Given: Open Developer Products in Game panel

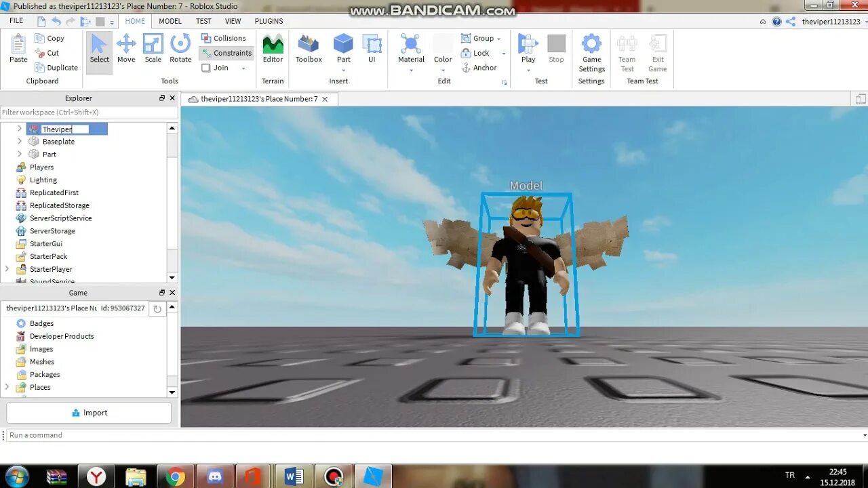Looking at the screenshot, I should coord(62,336).
